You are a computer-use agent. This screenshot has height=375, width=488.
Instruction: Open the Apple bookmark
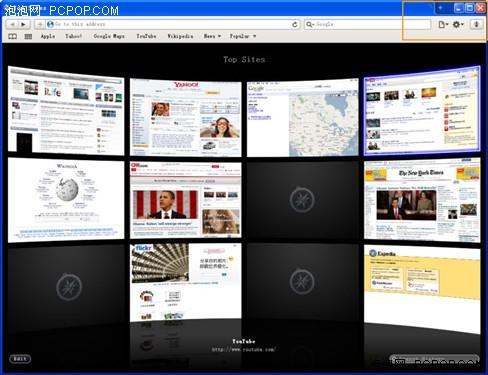[x=48, y=36]
